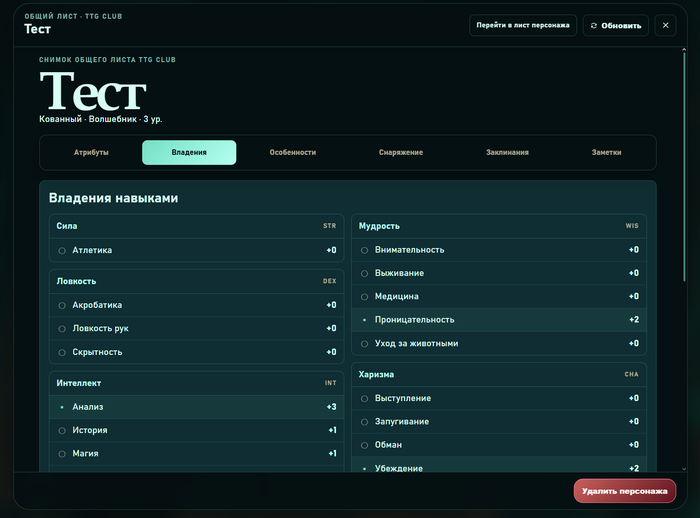Image resolution: width=700 pixels, height=518 pixels.
Task: Toggle Магия proficiency circle
Action: [x=62, y=454]
